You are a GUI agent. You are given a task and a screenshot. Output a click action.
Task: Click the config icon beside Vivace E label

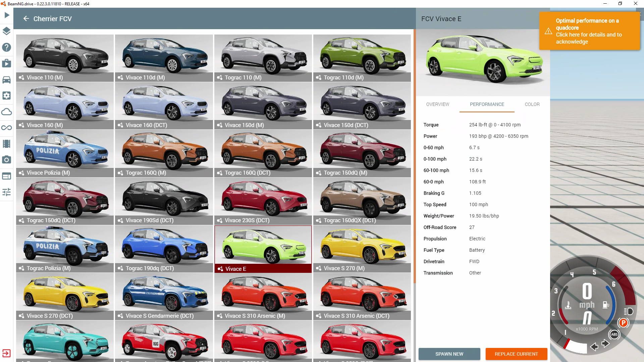click(220, 269)
